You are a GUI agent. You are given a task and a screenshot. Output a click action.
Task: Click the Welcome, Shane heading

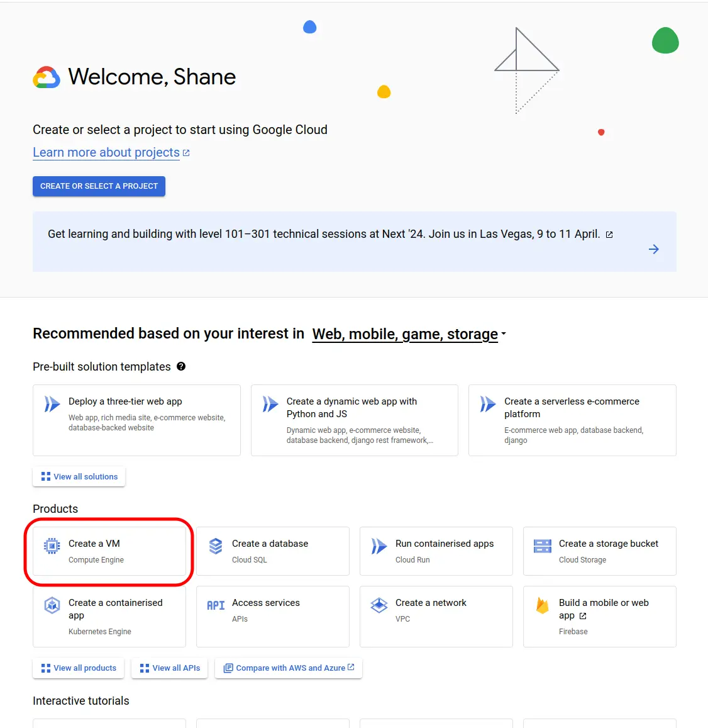[152, 77]
